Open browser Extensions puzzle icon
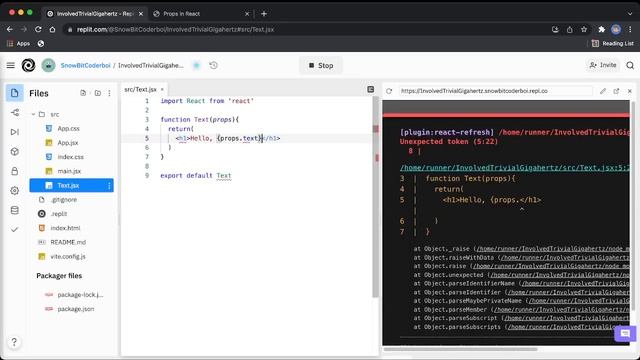640x360 pixels. [602, 29]
